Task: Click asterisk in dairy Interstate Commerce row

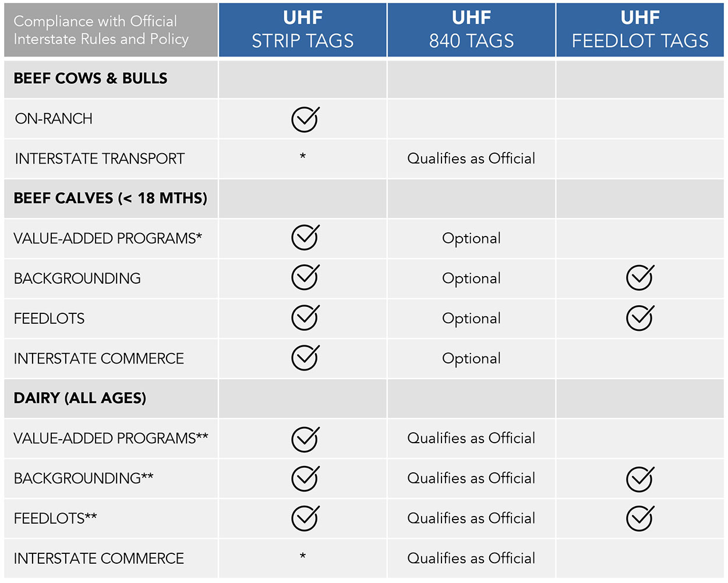Action: tap(303, 556)
